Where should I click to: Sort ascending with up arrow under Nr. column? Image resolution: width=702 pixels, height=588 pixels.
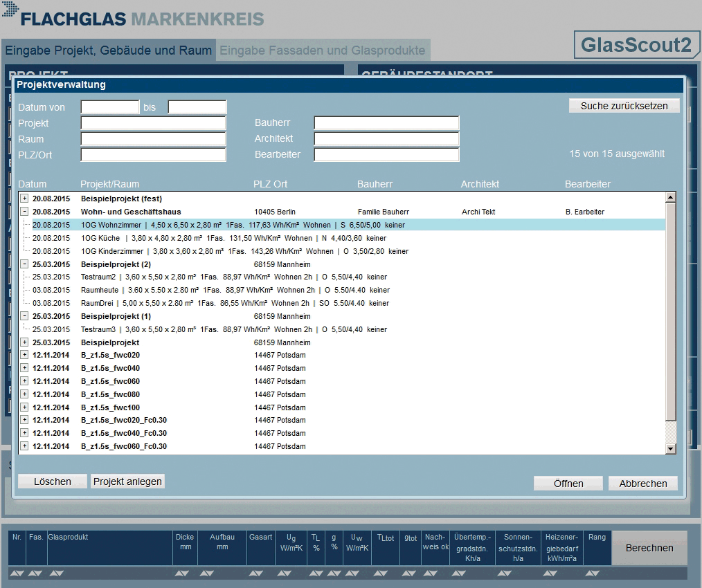(x=14, y=573)
